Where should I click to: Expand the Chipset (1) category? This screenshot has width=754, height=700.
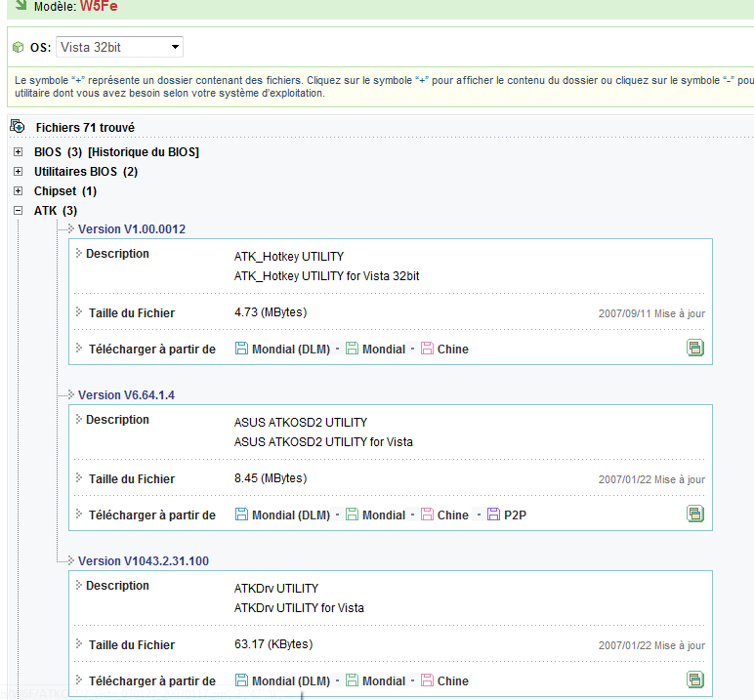pyautogui.click(x=18, y=191)
